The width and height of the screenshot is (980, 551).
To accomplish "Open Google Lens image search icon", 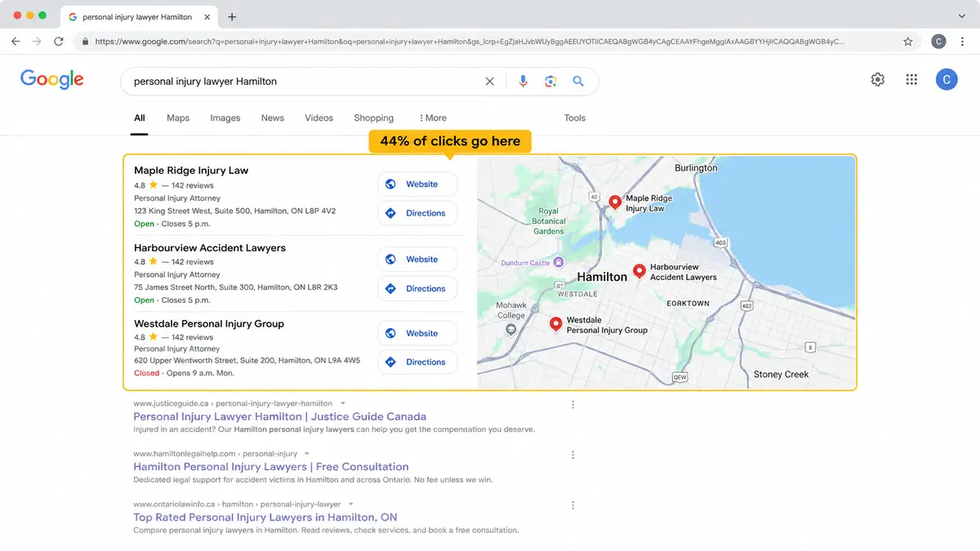I will coord(550,81).
